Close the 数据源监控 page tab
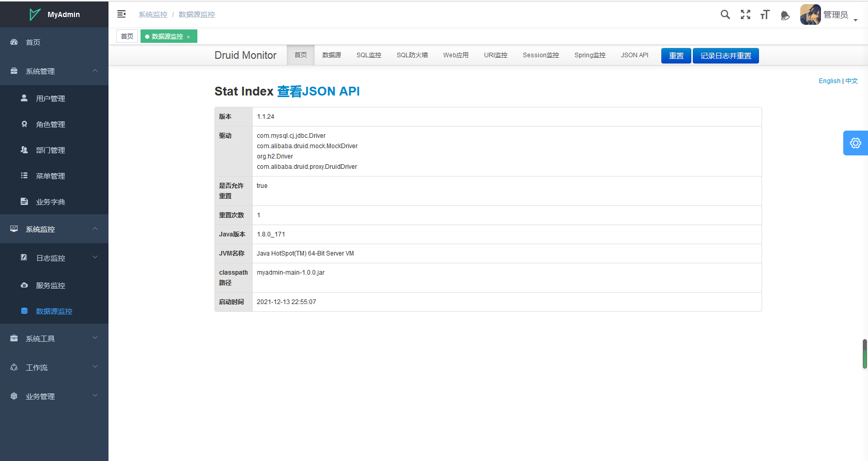 (x=189, y=37)
